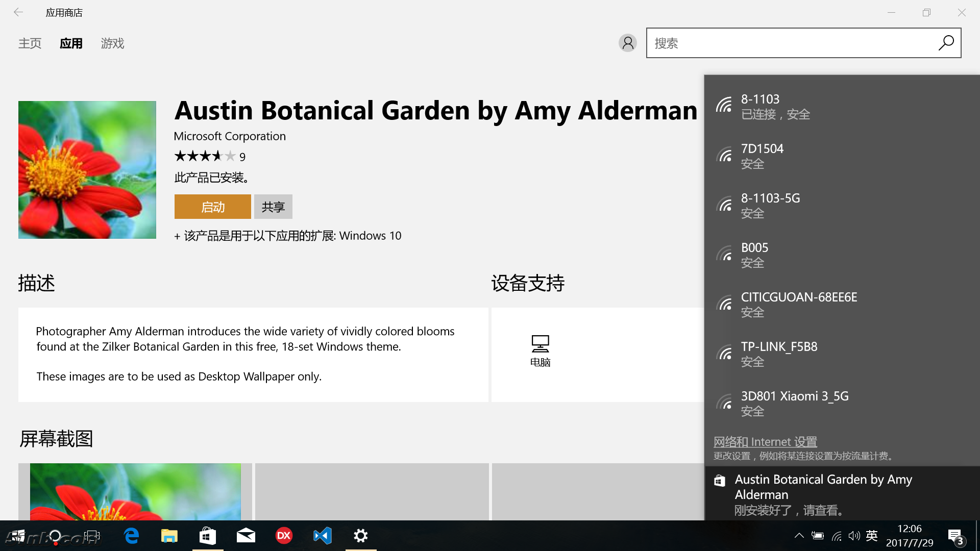Click the Wi-Fi network tray icon
The width and height of the screenshot is (980, 551).
(837, 536)
